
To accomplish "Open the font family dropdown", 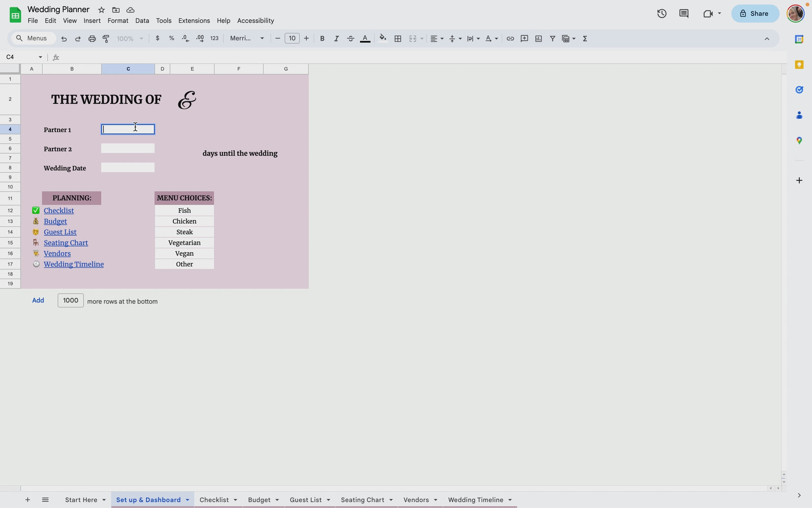I will coord(247,39).
